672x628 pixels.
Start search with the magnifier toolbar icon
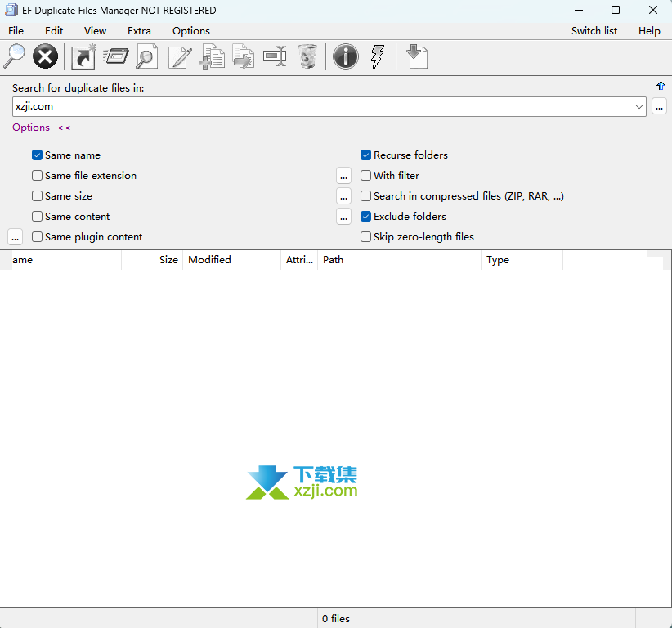(x=14, y=56)
